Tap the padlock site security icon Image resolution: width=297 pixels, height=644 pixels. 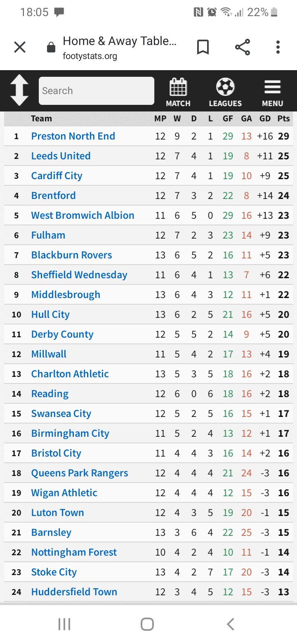pyautogui.click(x=51, y=48)
